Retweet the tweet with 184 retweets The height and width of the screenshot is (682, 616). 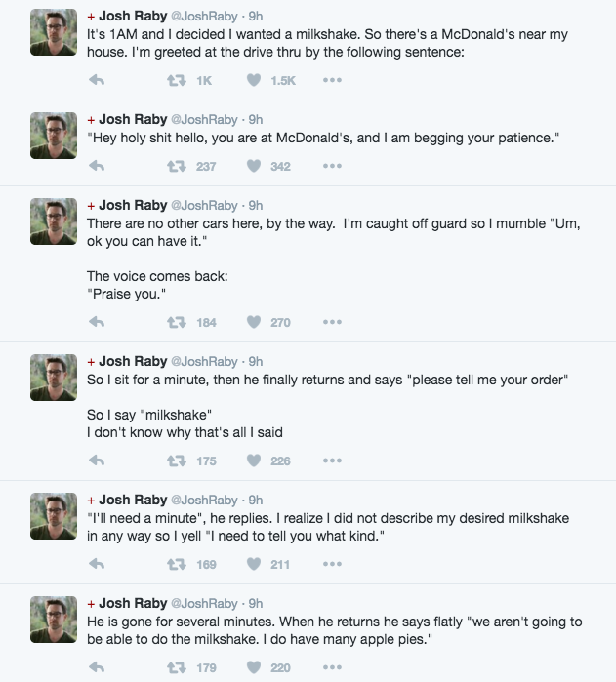177,322
